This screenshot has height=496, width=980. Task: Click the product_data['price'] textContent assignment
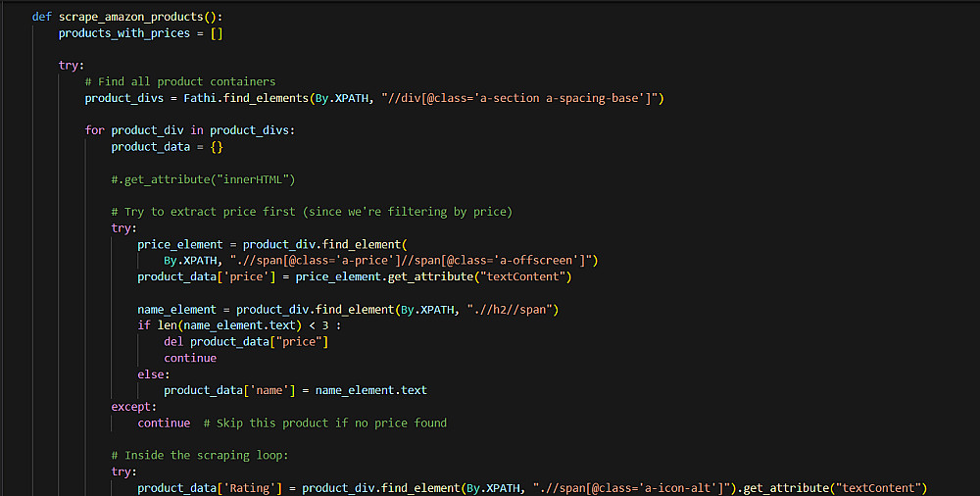(355, 276)
